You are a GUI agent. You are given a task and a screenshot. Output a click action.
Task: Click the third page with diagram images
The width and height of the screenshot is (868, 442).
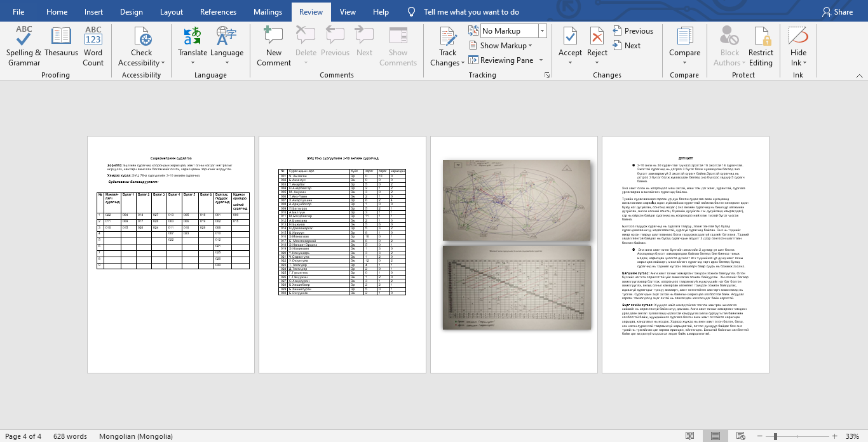tap(513, 254)
